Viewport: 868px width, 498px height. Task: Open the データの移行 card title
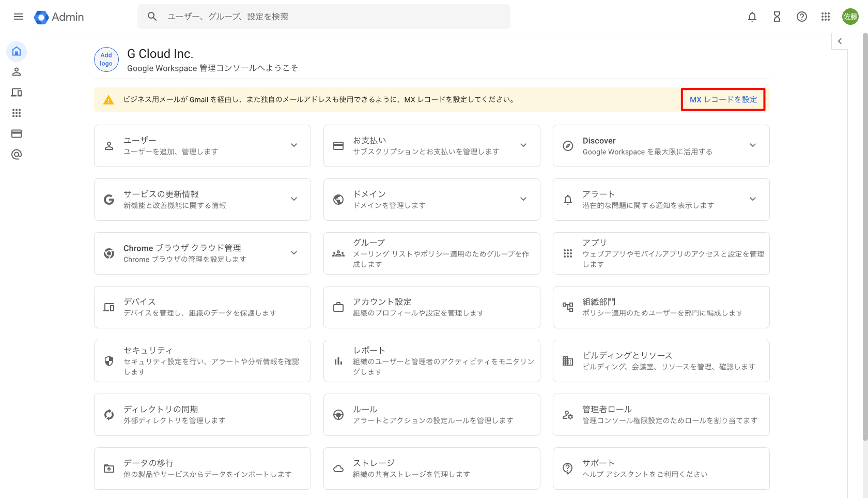click(148, 463)
